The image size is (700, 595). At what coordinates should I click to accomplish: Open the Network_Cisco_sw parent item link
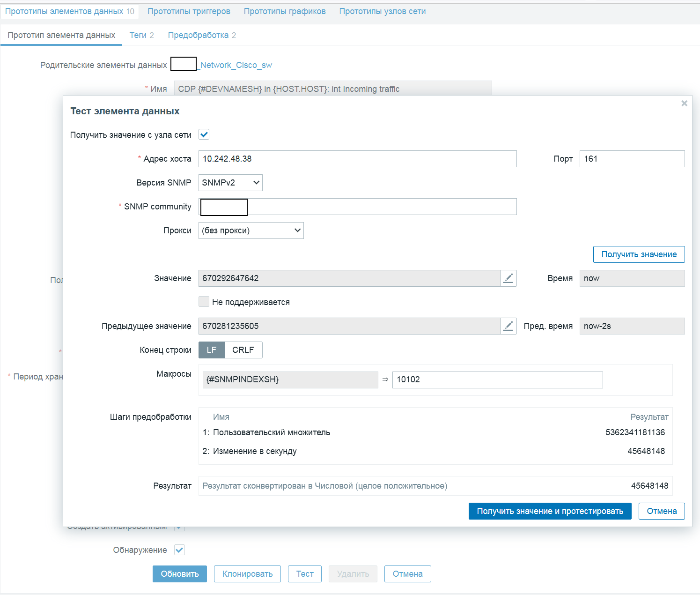tap(236, 65)
